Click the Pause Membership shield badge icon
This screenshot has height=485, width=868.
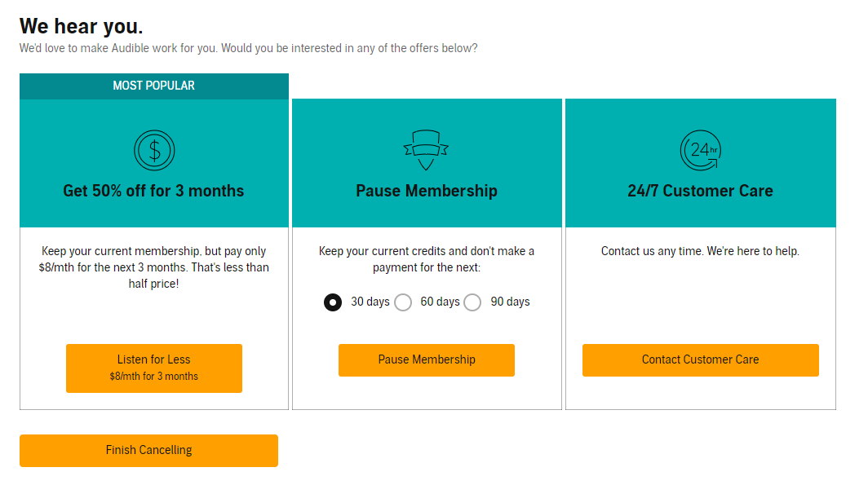[426, 151]
